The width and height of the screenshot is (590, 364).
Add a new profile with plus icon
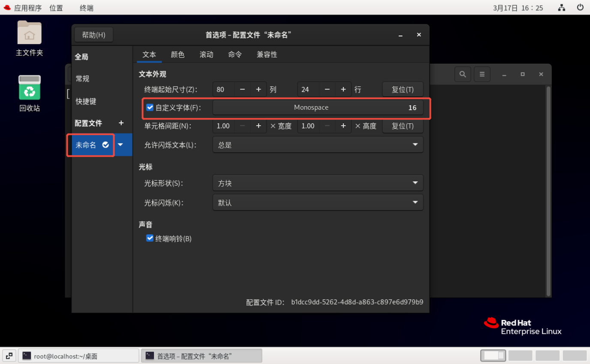[x=121, y=123]
